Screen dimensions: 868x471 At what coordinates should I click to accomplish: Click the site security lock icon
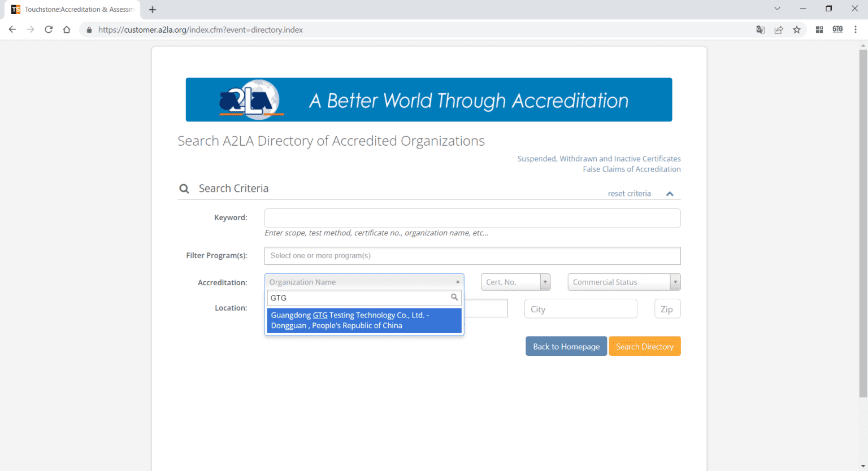pyautogui.click(x=89, y=29)
